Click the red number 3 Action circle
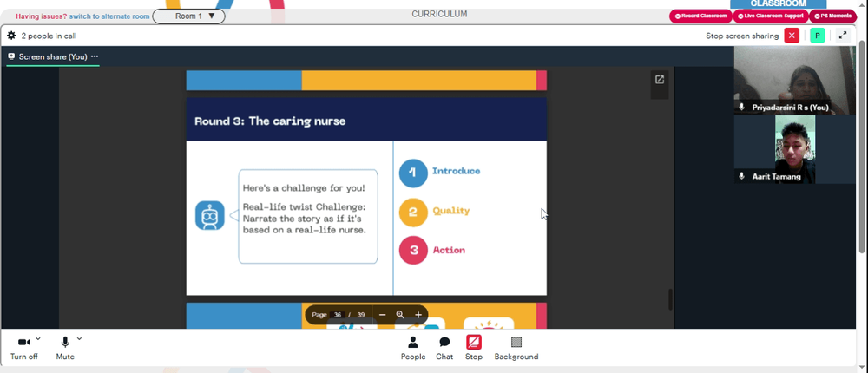 pyautogui.click(x=413, y=250)
